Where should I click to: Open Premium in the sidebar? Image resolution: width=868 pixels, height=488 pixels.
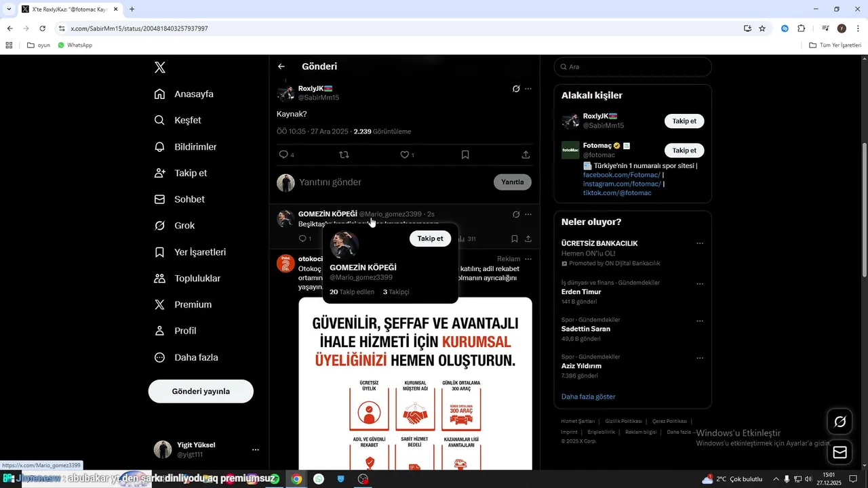point(183,304)
